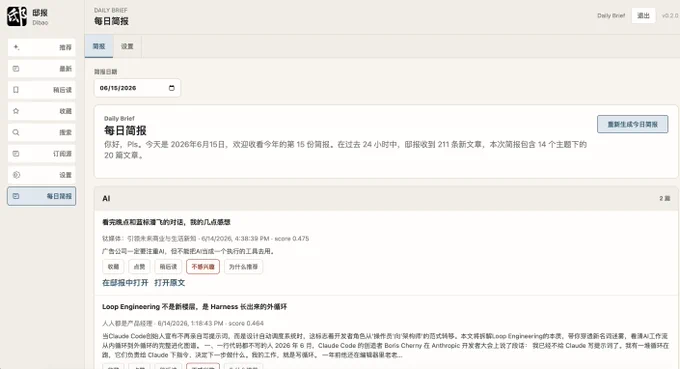
Task: Click the 退出 logout button
Action: click(643, 16)
